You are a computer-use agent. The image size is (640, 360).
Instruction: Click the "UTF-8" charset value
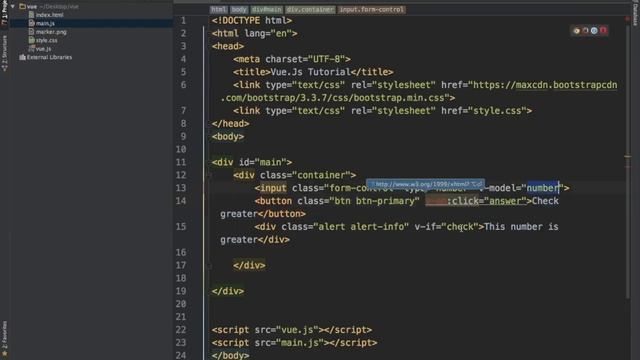tap(327, 59)
